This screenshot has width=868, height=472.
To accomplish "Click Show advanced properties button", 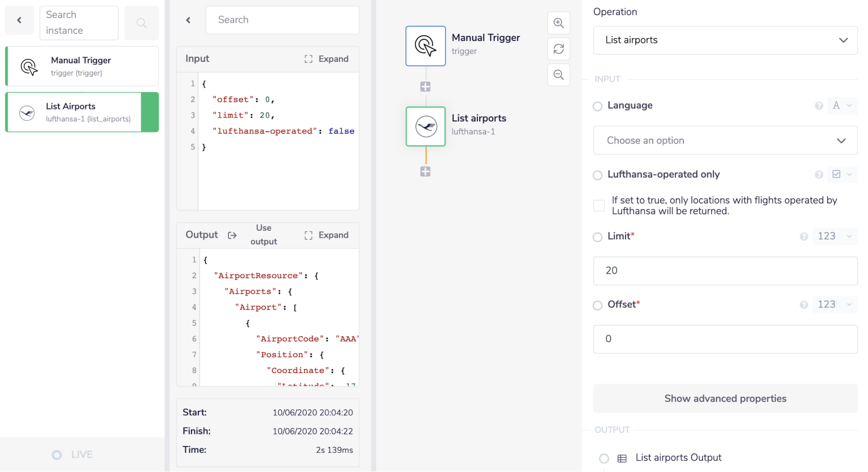I will click(x=725, y=399).
